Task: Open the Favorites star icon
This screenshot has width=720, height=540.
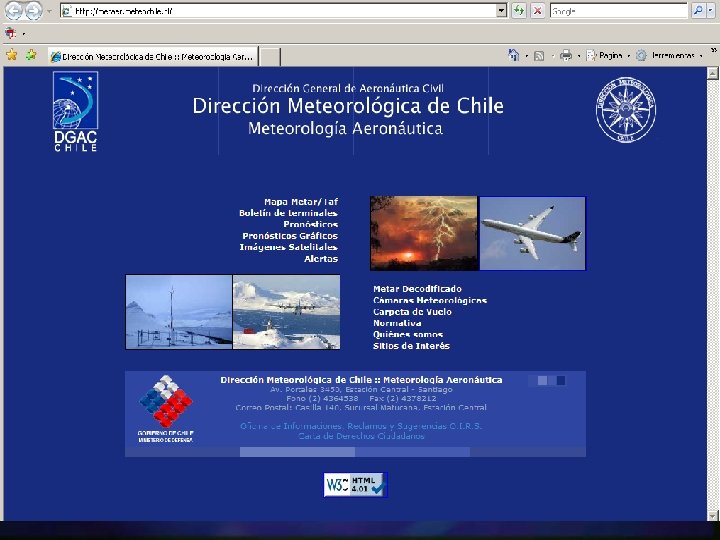Action: point(11,56)
